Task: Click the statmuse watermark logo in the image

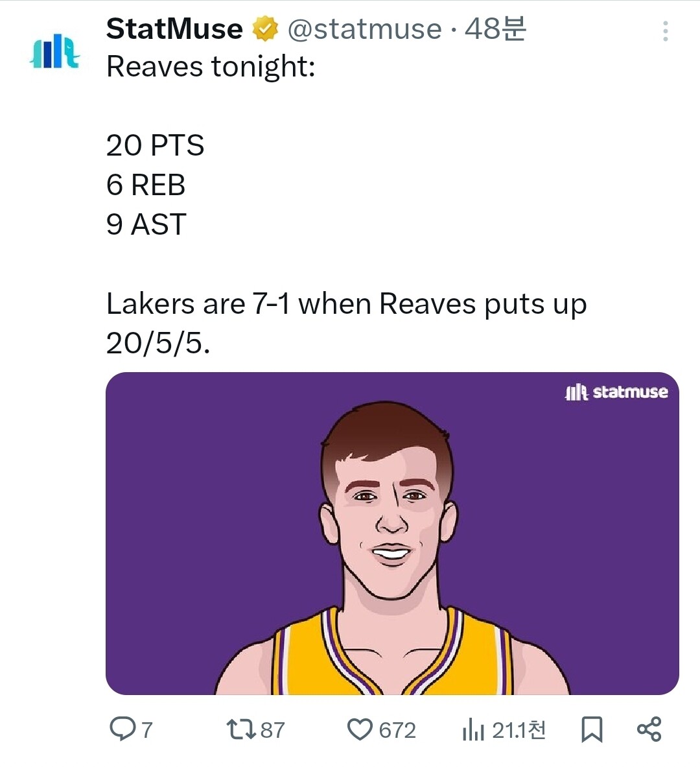Action: point(616,392)
